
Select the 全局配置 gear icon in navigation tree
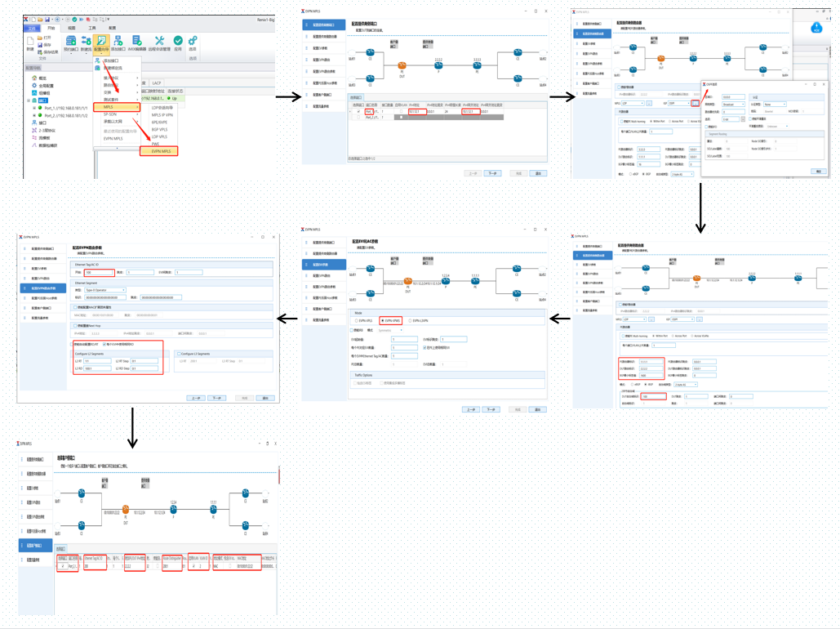pos(34,85)
